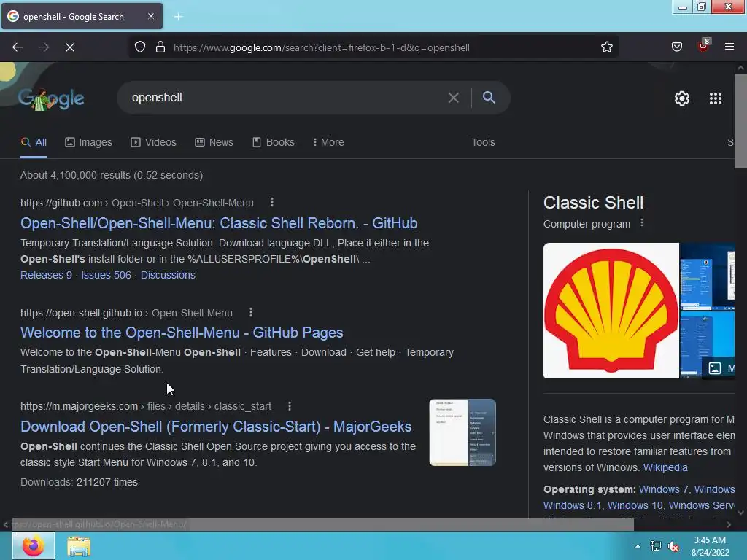747x560 pixels.
Task: Open the uBlock extension icon
Action: [x=703, y=46]
